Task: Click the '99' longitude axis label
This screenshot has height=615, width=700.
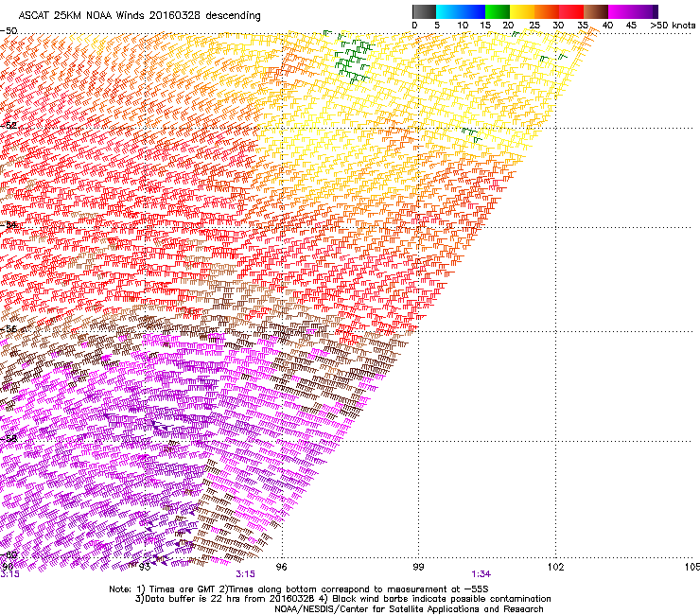Action: click(418, 567)
